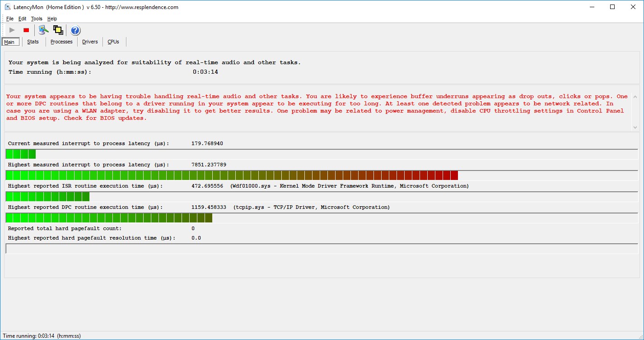644x340 pixels.
Task: Click 'Time running (h:mm:ss):' label
Action: point(50,72)
